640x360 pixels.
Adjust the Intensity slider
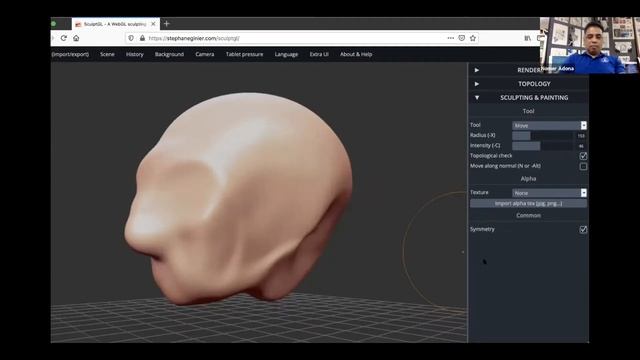coord(542,146)
